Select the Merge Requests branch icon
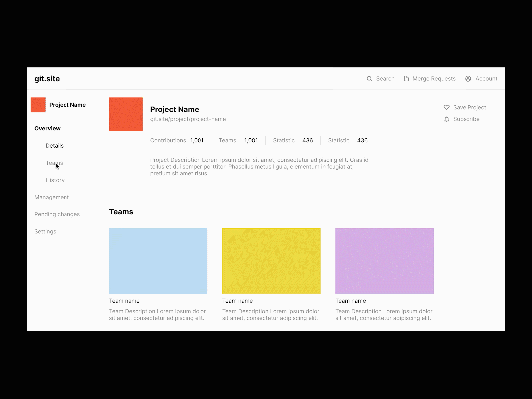 tap(406, 79)
